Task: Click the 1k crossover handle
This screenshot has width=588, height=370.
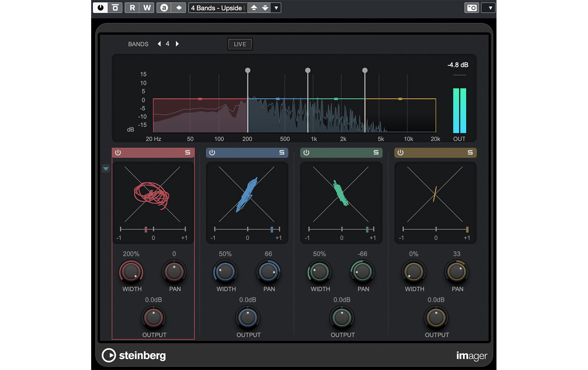Action: pyautogui.click(x=308, y=71)
